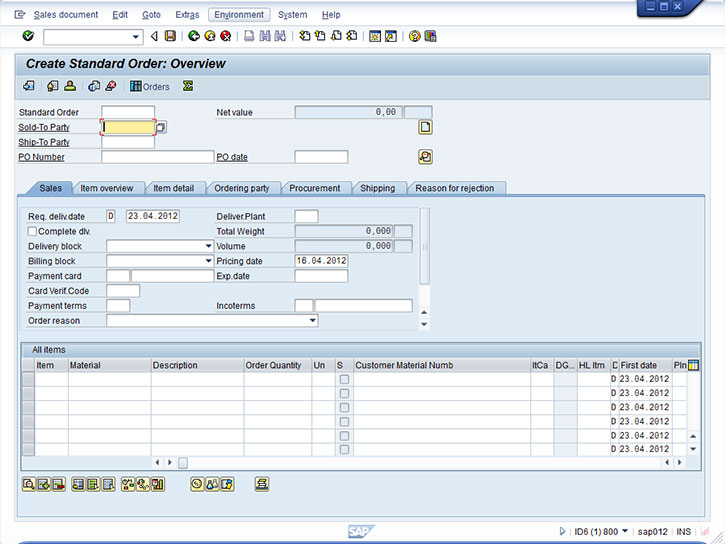
Task: Click the Reject Document icon
Action: (x=111, y=86)
